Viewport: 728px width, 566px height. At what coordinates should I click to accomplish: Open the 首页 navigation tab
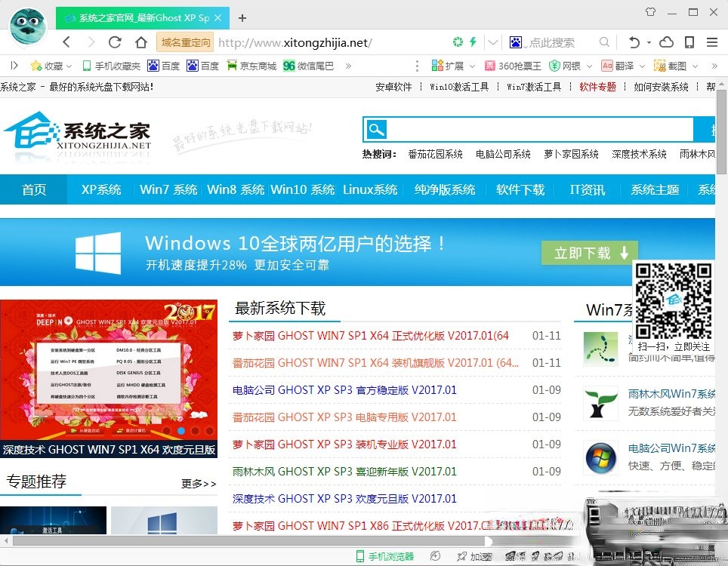click(33, 189)
